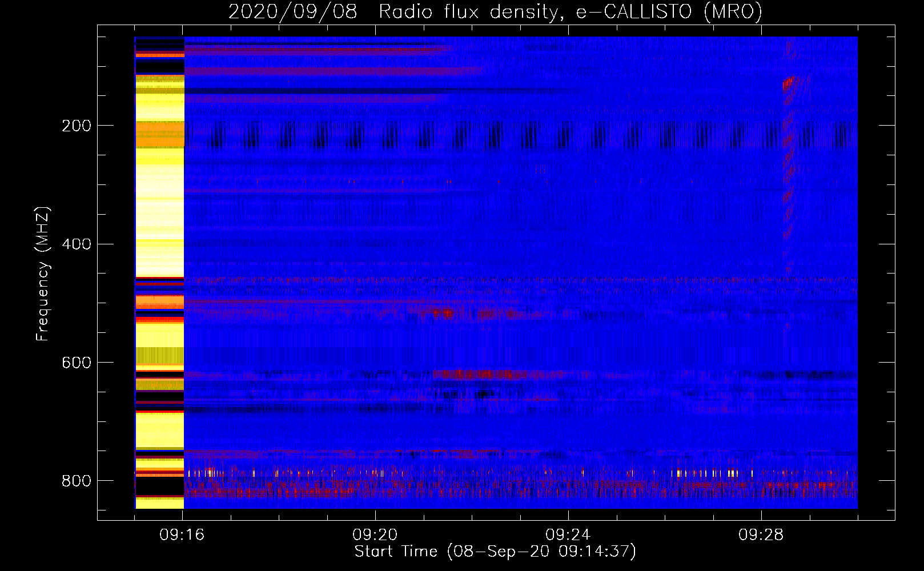924x571 pixels.
Task: Click the 09:28 time tick label
Action: point(761,535)
